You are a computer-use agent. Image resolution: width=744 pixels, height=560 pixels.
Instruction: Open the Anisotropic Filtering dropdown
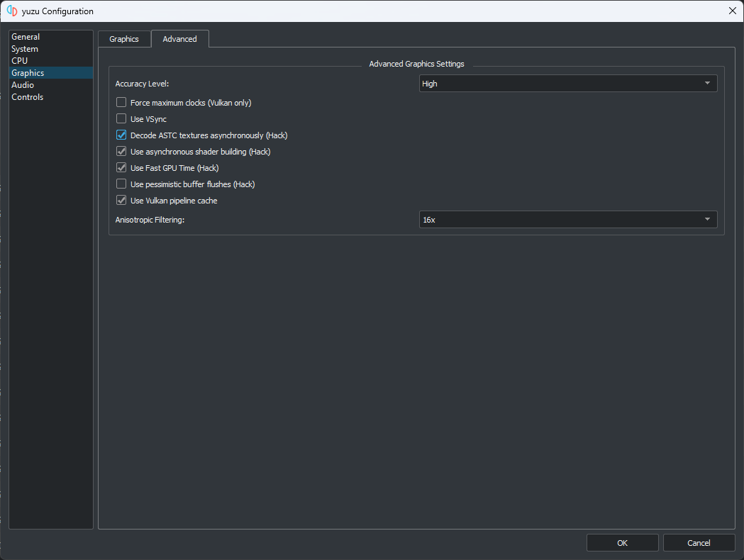[568, 220]
